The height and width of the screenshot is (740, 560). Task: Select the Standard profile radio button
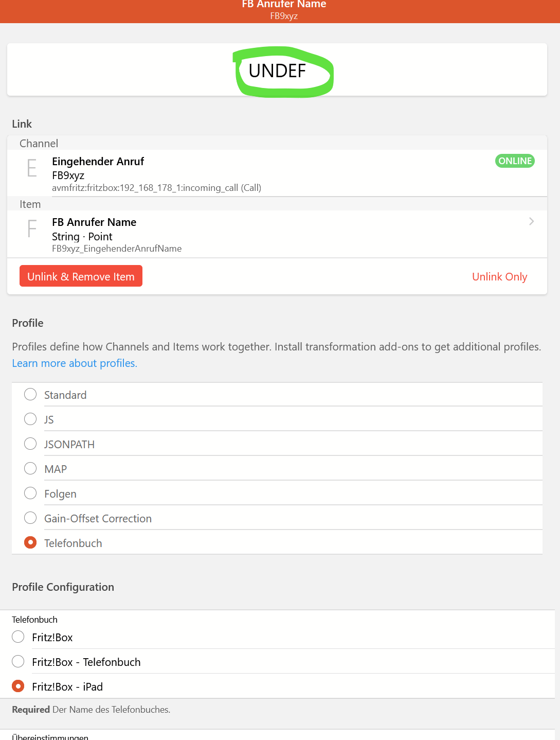click(x=30, y=395)
